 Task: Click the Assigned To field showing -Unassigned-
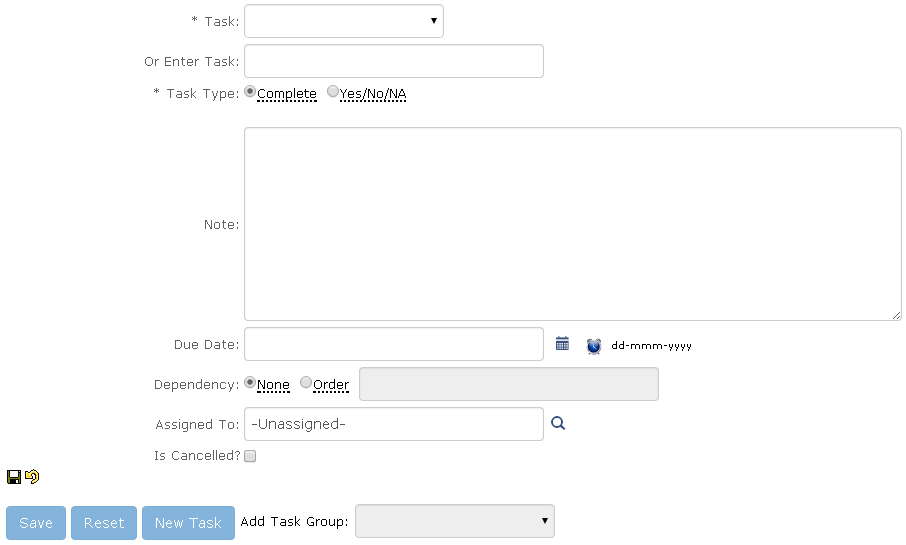point(393,424)
